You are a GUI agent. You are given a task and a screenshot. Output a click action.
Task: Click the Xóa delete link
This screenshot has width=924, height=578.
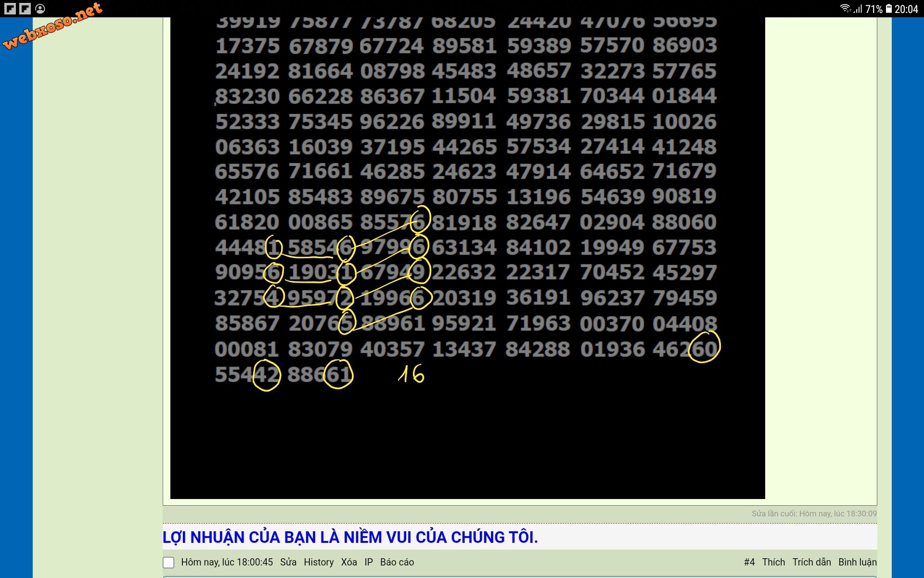(x=349, y=562)
